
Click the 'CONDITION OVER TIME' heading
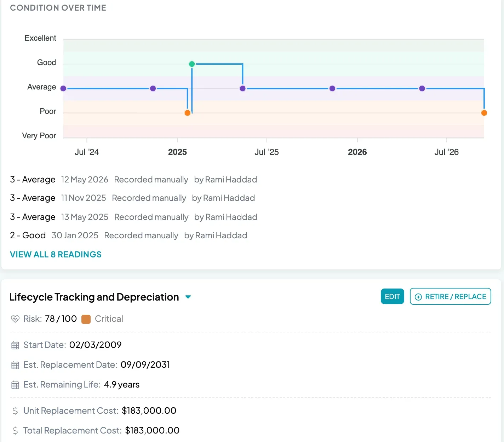coord(58,8)
